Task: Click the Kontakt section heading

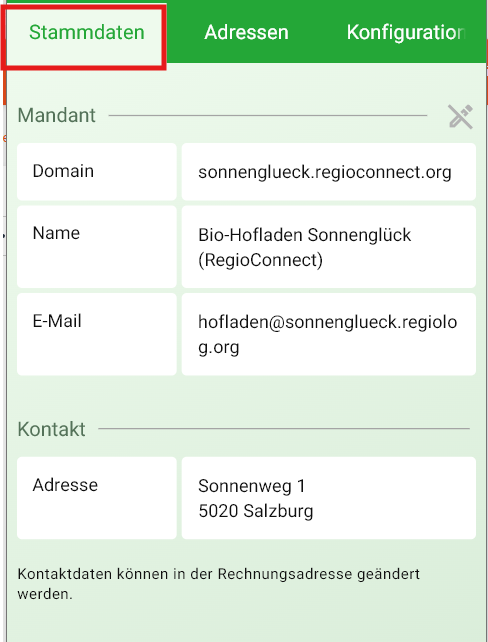Action: (x=52, y=430)
